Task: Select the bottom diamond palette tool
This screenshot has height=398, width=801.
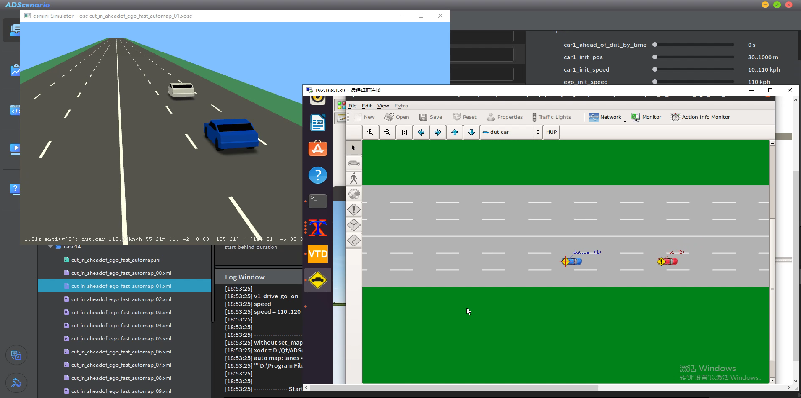Action: 354,240
